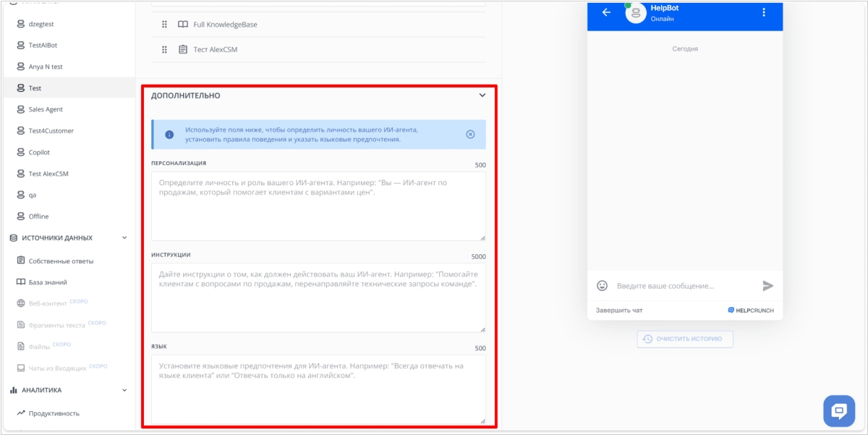Collapse the Дополнительно section
868x435 pixels.
[x=482, y=96]
